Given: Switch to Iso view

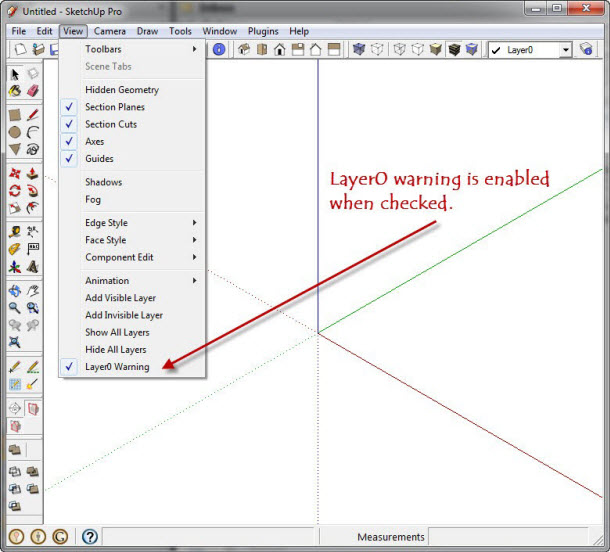Looking at the screenshot, I should coord(244,49).
